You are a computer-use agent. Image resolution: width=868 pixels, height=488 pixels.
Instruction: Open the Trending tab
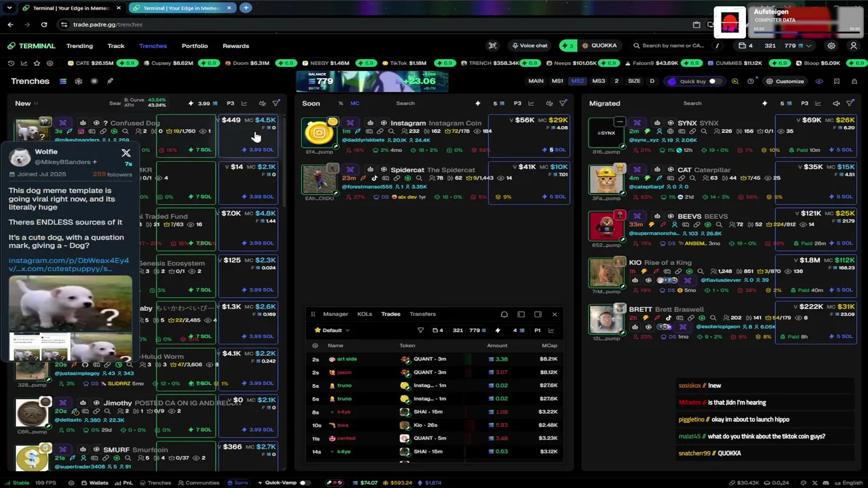(79, 46)
